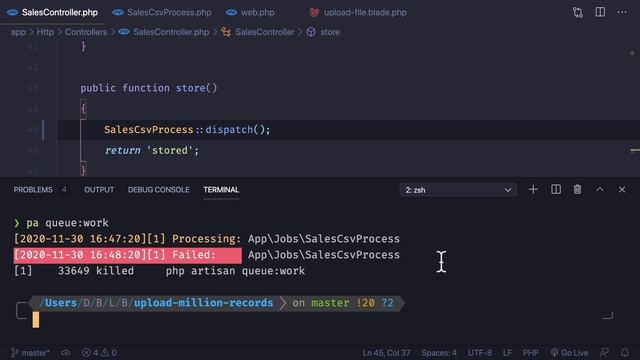Click the 'master*' git branch status item
This screenshot has width=640, height=360.
click(30, 353)
